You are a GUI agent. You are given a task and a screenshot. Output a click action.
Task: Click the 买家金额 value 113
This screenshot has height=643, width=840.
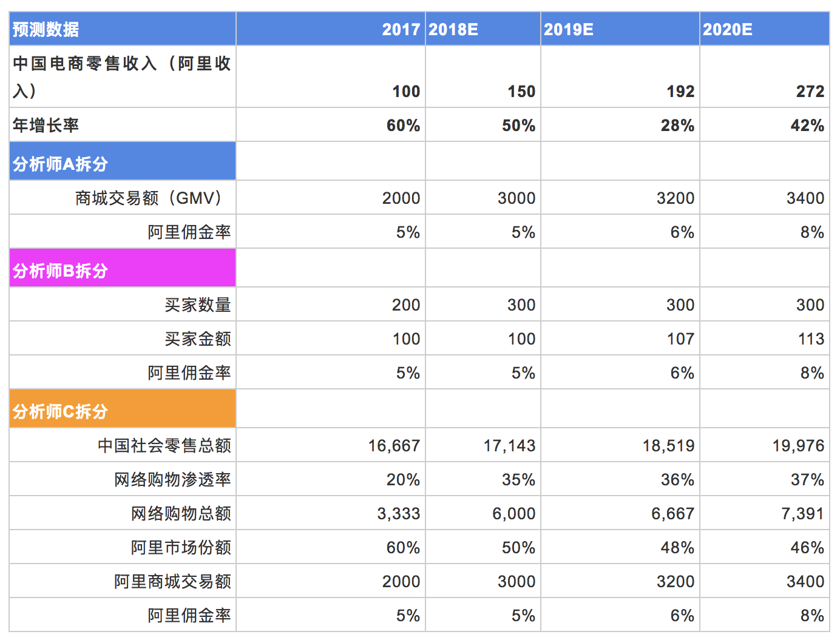point(810,339)
